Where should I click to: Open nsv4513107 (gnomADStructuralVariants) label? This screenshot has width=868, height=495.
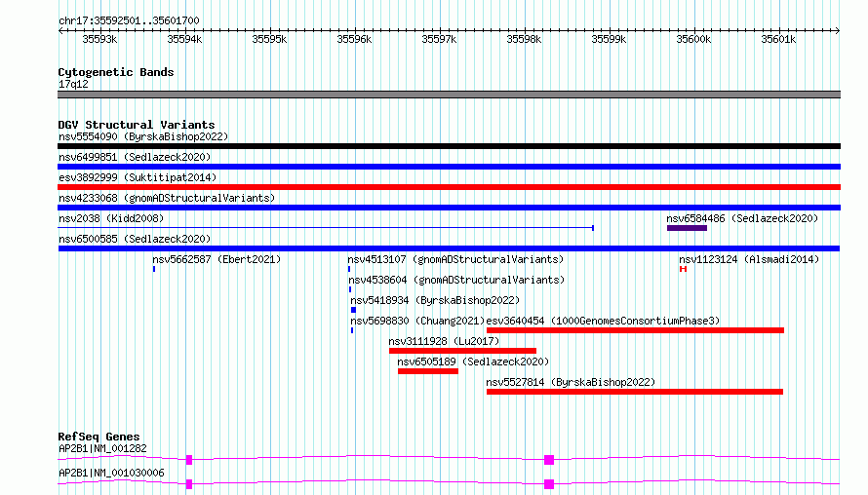click(x=455, y=259)
